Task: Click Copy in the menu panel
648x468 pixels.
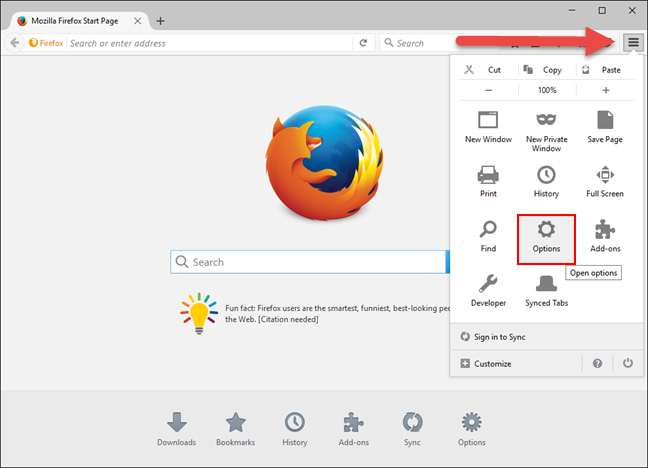Action: [x=547, y=70]
